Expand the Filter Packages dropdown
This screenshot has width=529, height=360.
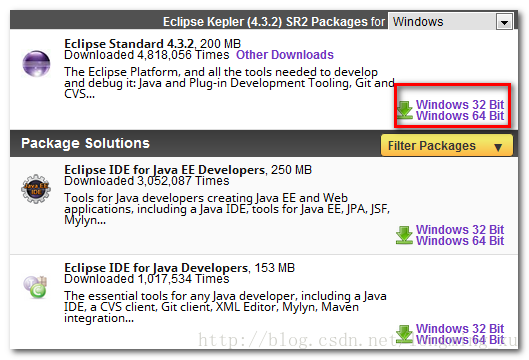pos(447,145)
